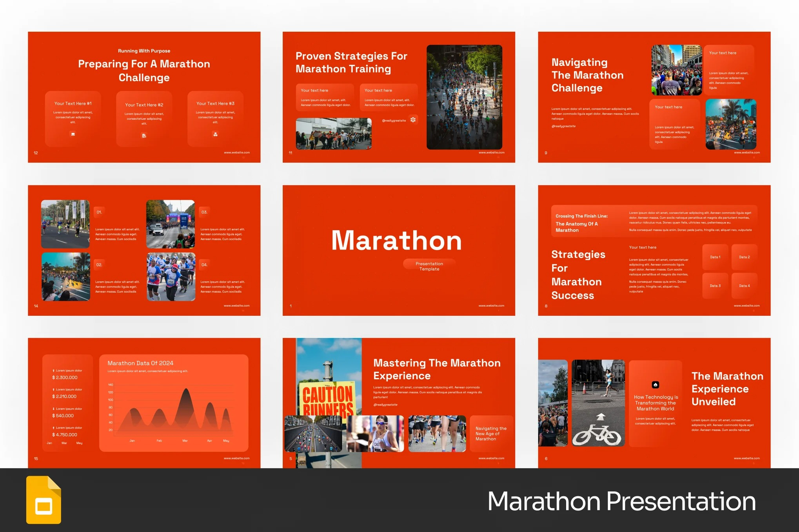Click the laptop icon under Your Text Here #1
Image resolution: width=799 pixels, height=532 pixels.
73,134
